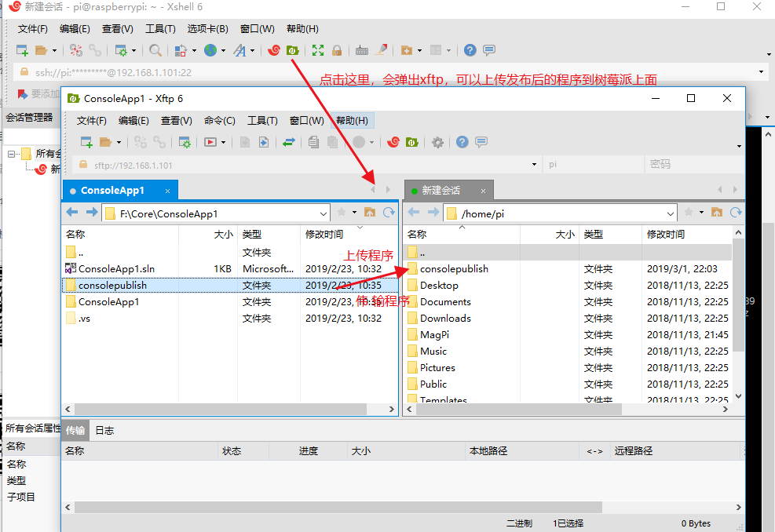Open Xshell's session properties icon
The width and height of the screenshot is (775, 532).
(x=121, y=50)
